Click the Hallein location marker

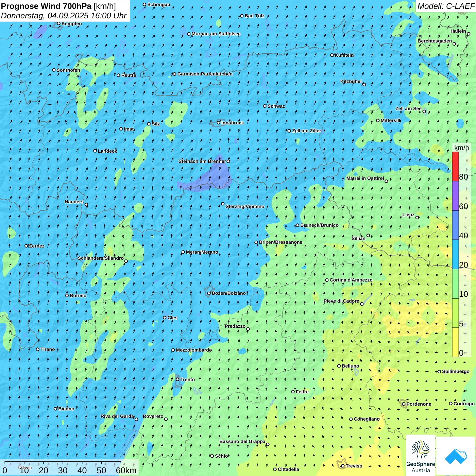(x=469, y=34)
